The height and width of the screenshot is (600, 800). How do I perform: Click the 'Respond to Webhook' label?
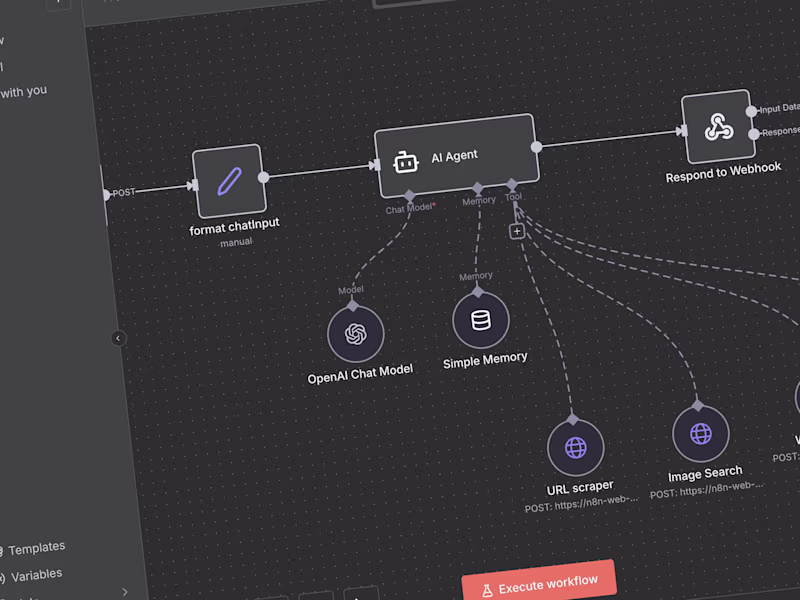tap(723, 172)
